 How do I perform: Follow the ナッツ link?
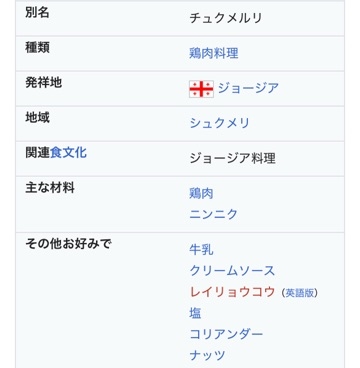point(207,355)
